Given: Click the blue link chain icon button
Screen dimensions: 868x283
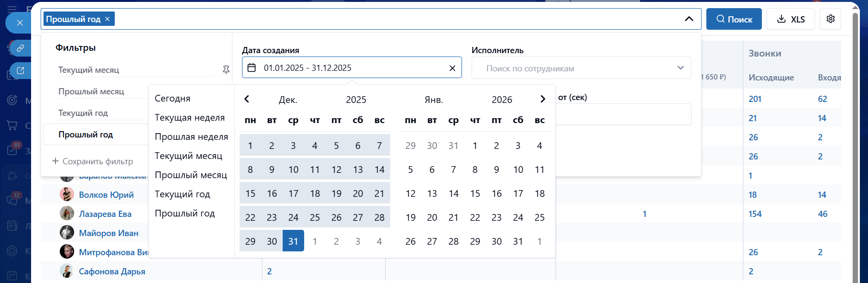Looking at the screenshot, I should coord(21,48).
